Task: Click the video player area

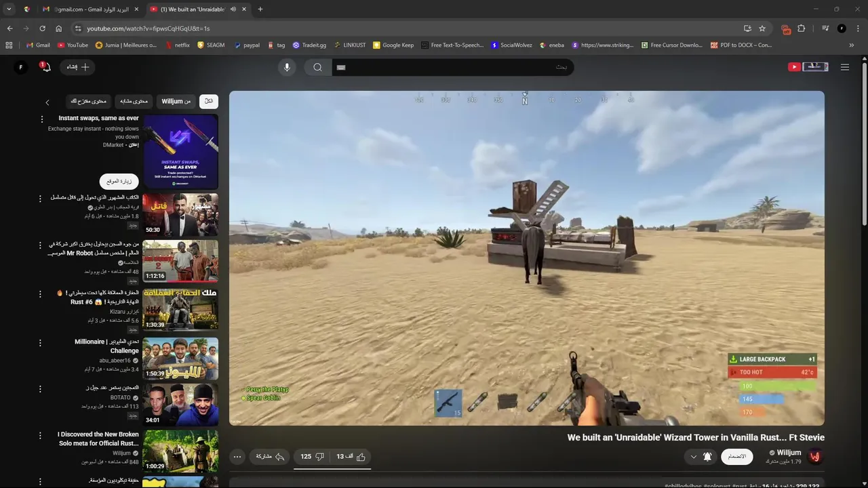Action: (x=527, y=258)
